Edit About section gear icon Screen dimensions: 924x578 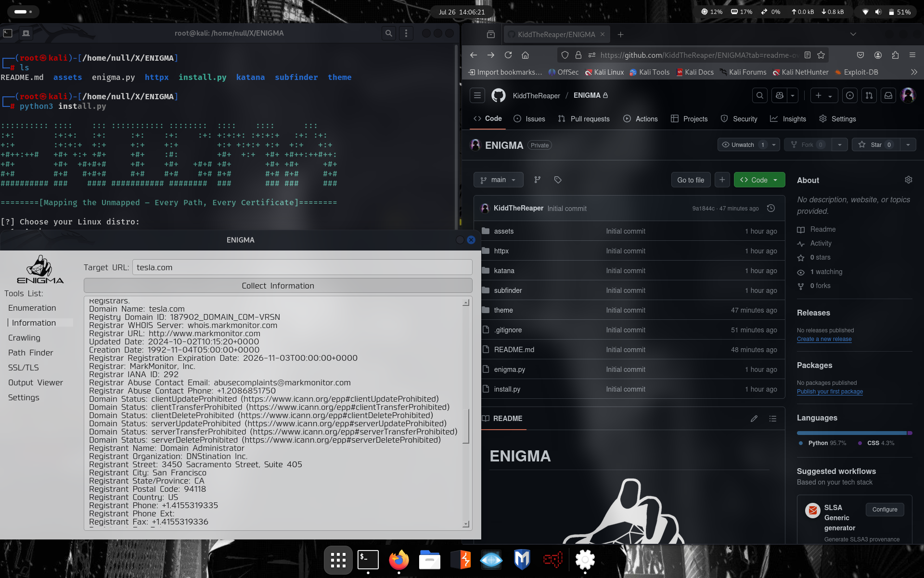point(909,180)
